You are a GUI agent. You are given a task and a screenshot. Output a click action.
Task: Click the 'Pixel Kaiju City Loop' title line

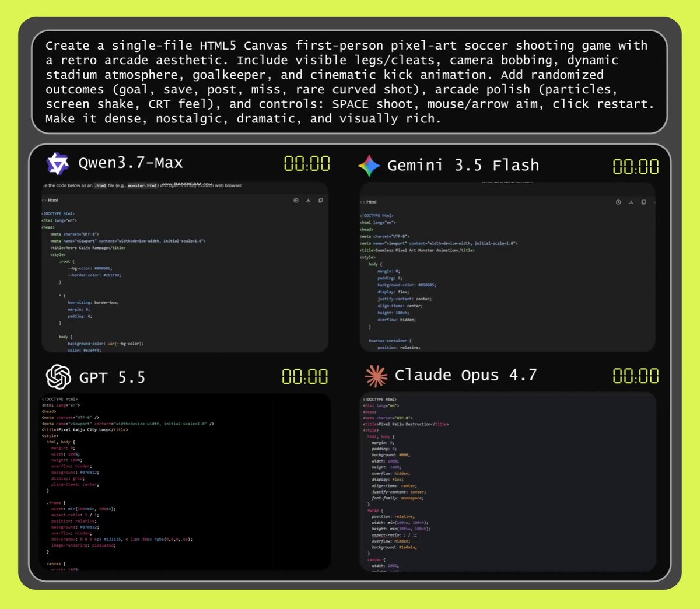pos(85,429)
